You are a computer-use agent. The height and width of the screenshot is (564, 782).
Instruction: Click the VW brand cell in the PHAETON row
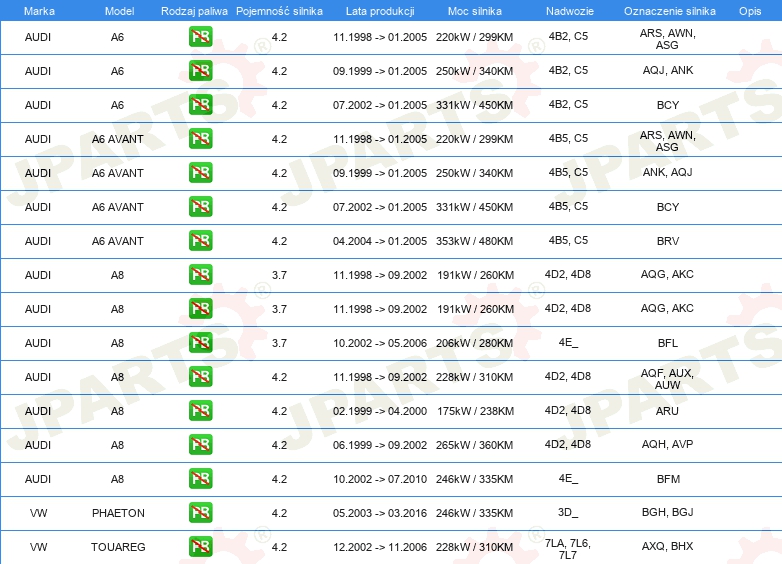38,513
